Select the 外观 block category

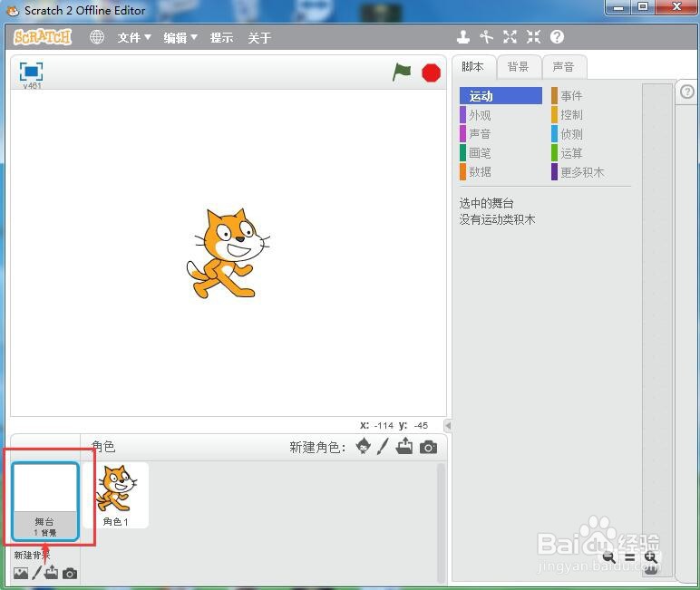click(501, 115)
